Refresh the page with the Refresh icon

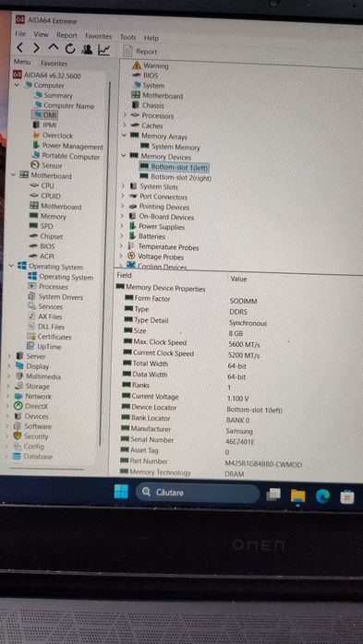coord(70,49)
